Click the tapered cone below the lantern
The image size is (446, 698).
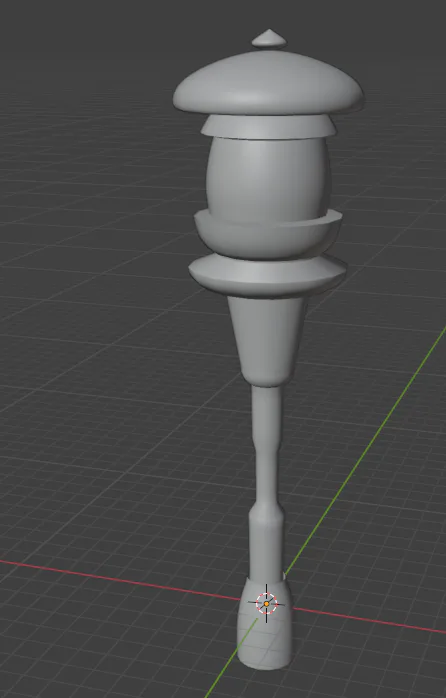pyautogui.click(x=267, y=341)
